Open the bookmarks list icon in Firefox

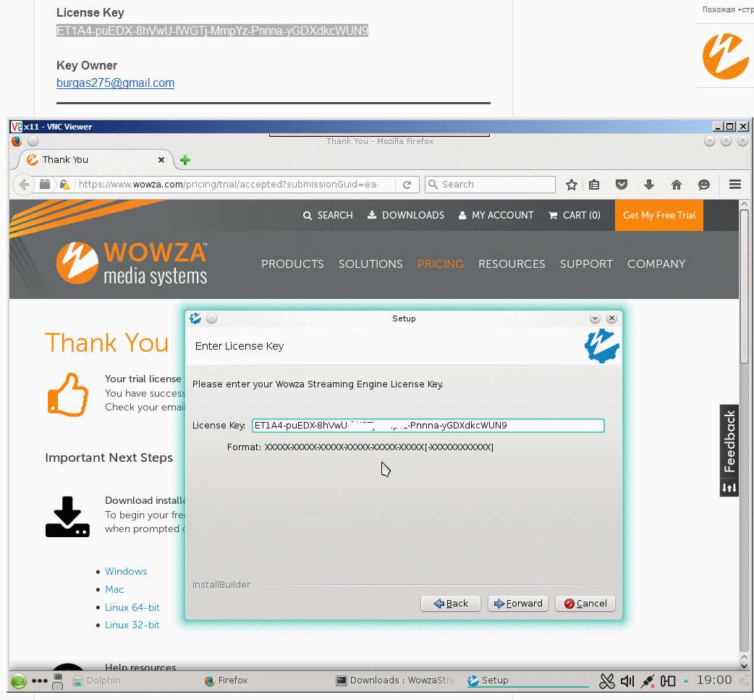tap(594, 185)
